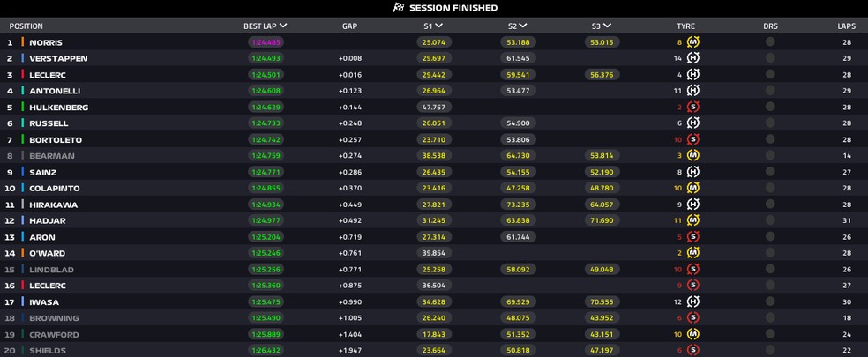The height and width of the screenshot is (357, 868).
Task: Click the soft tyre icon in Hulkenberg row
Action: pos(693,107)
